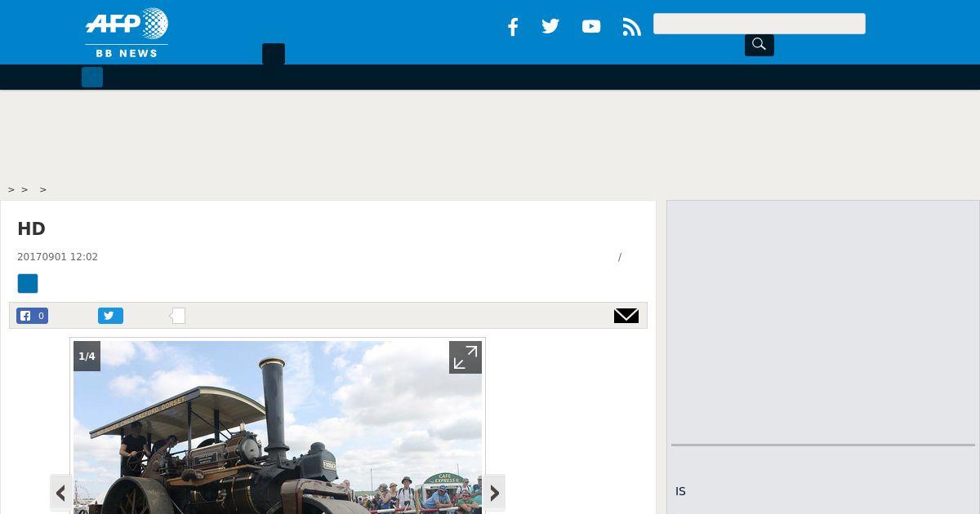Viewport: 980px width, 514px height.
Task: Submit search with the magnifier button
Action: click(759, 44)
